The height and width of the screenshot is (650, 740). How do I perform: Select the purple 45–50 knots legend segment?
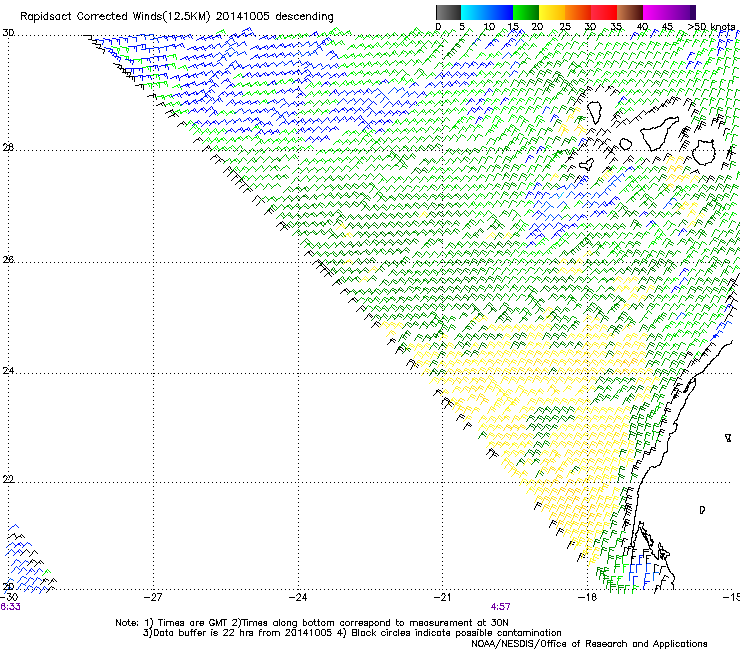tap(682, 12)
